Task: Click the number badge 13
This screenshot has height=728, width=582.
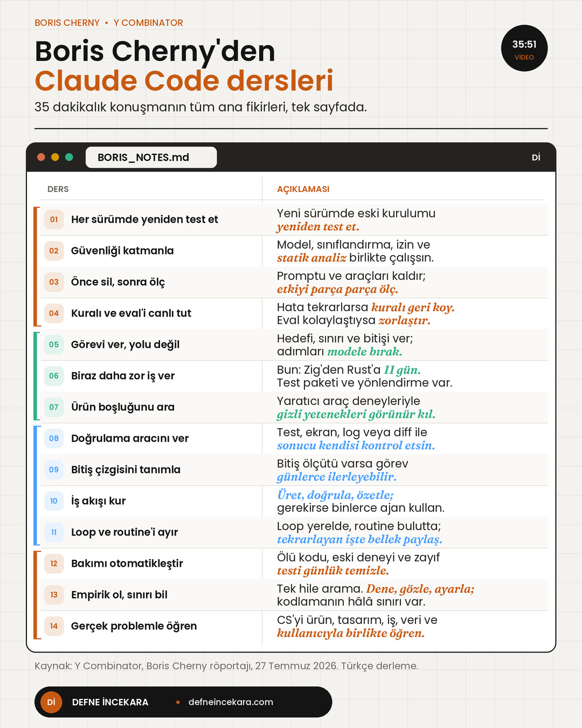Action: coord(54,595)
